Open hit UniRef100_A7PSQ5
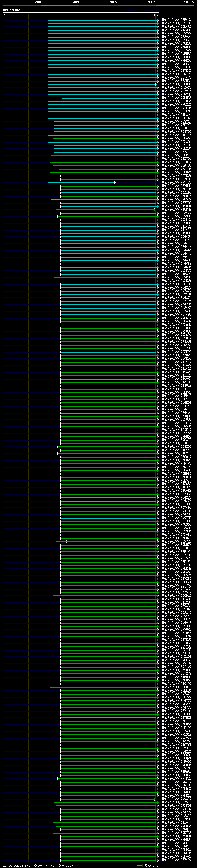This screenshot has height=868, width=197. click(176, 94)
